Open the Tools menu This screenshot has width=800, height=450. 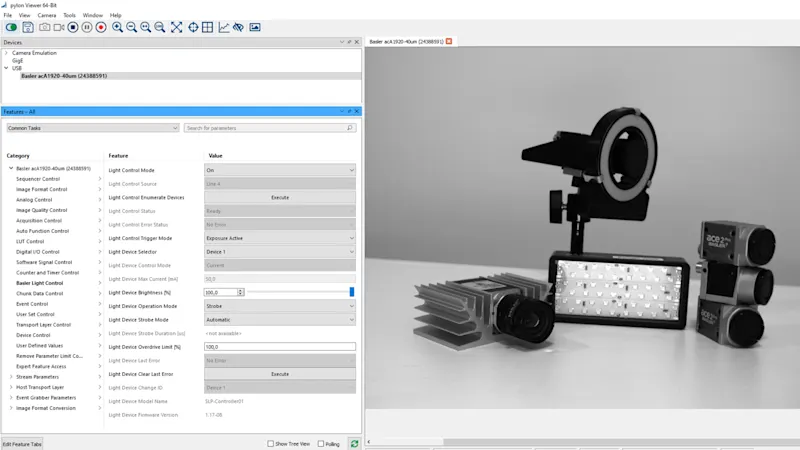click(69, 15)
